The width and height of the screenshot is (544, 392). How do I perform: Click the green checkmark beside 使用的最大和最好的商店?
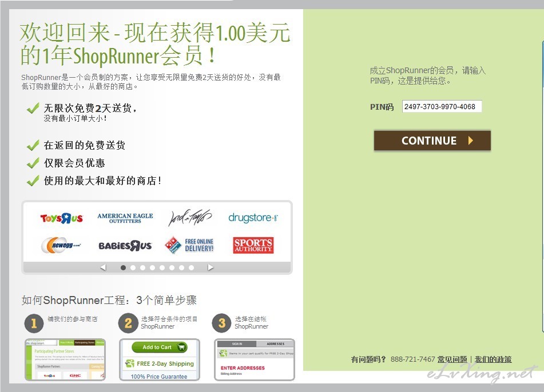33,181
